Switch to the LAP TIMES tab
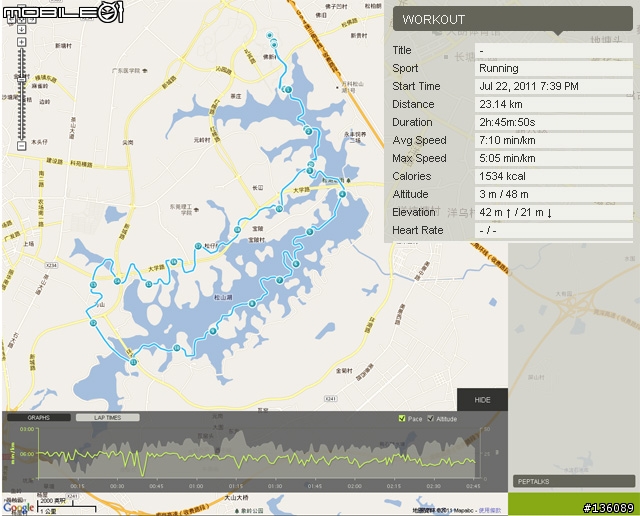 point(108,418)
